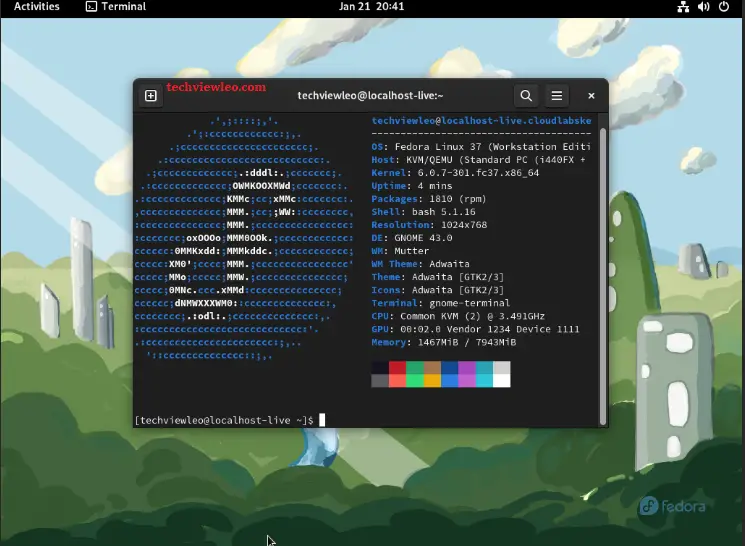Screen dimensions: 745x546
Task: Click the GPU: 00:02.0 Vendor 1234 line
Action: (475, 329)
